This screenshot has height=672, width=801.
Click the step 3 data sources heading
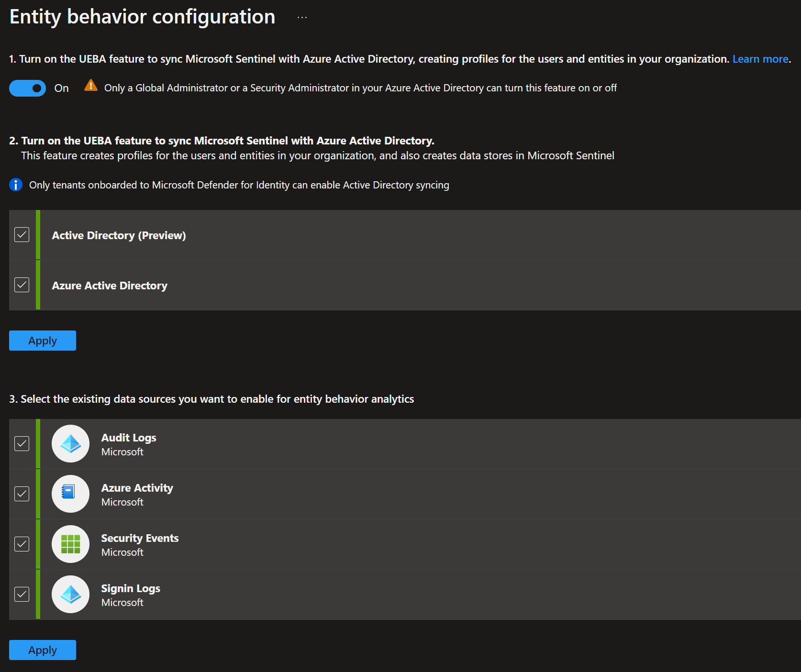(211, 399)
